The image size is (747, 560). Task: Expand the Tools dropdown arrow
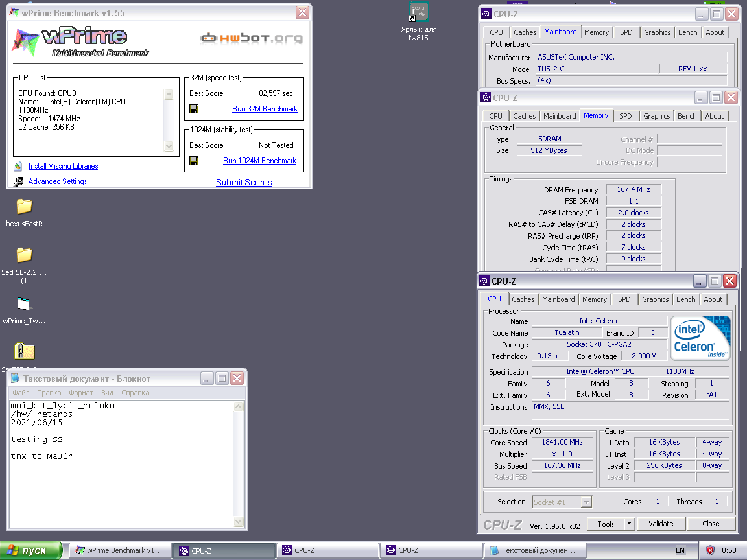coord(629,524)
